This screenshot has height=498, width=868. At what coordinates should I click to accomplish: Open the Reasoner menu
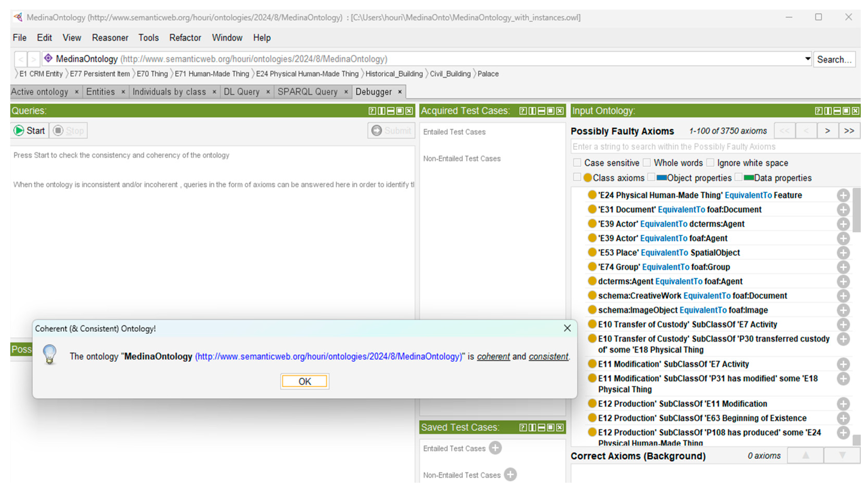click(x=110, y=38)
